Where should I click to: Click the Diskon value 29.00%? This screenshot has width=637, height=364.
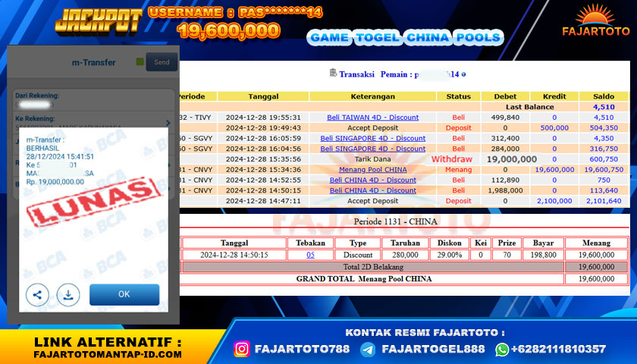[x=449, y=255]
